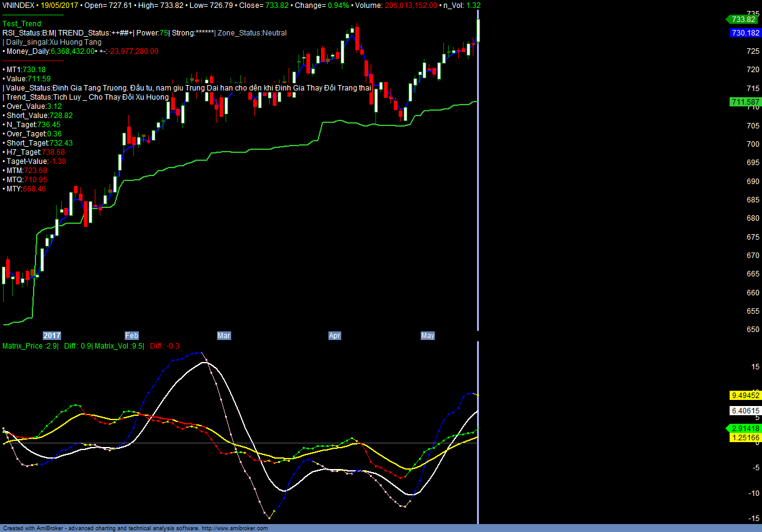Click the 2017 year marker on axis
The image size is (762, 532).
[52, 336]
